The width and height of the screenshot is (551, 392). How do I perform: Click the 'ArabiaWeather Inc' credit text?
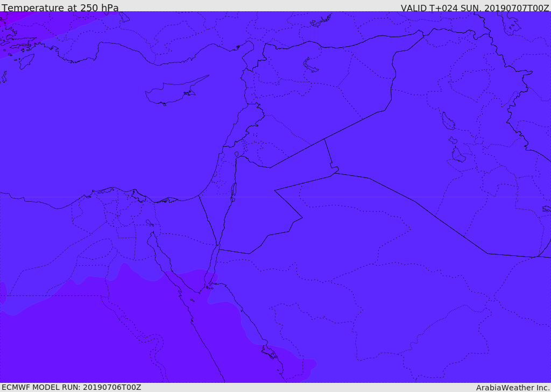pyautogui.click(x=512, y=388)
